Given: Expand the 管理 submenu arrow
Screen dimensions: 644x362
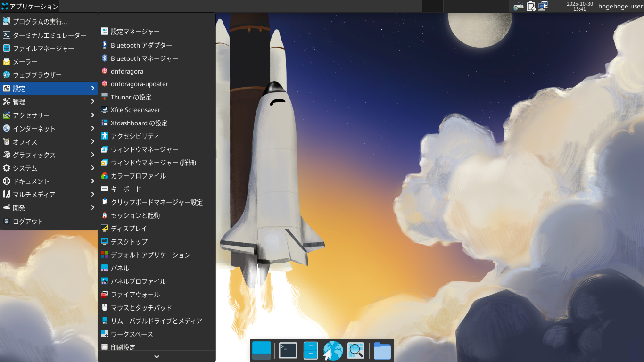Looking at the screenshot, I should click(x=93, y=102).
